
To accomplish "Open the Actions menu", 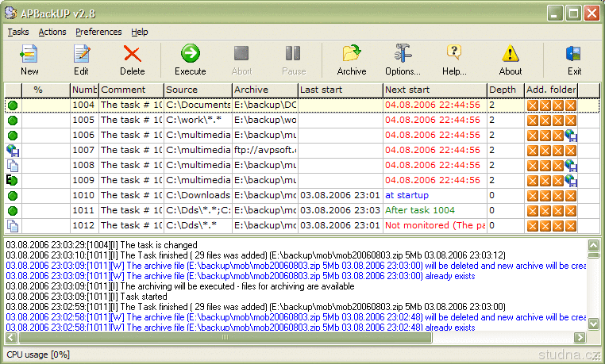I will point(52,32).
